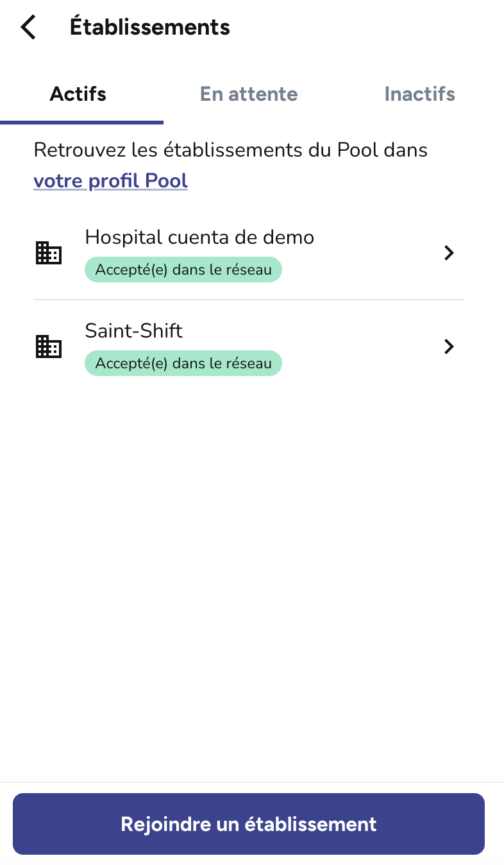
Task: Click the thin separator above the Rejoindre button
Action: pos(252,782)
